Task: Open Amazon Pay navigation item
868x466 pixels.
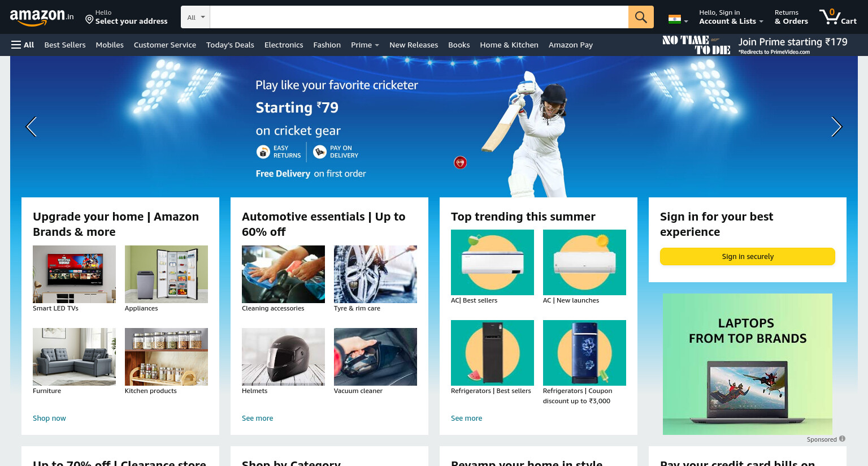Action: pyautogui.click(x=571, y=45)
